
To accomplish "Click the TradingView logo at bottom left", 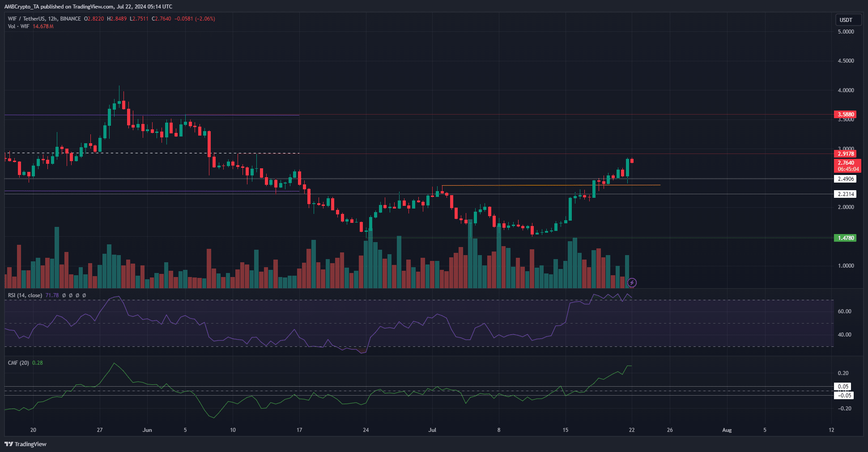I will coord(26,444).
